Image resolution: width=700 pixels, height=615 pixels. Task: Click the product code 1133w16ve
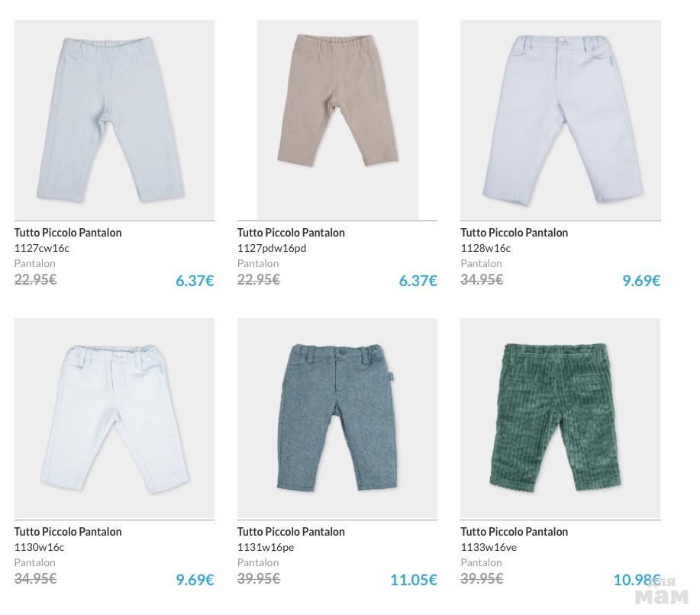click(489, 547)
